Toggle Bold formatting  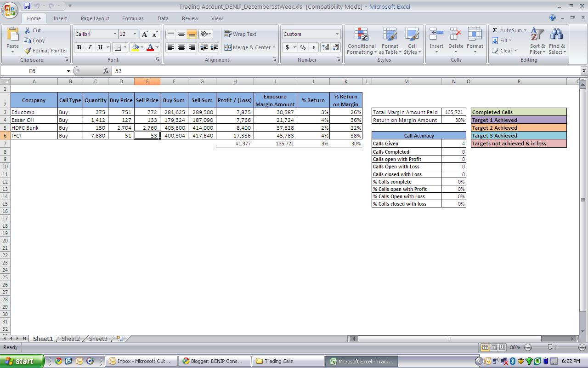[79, 47]
